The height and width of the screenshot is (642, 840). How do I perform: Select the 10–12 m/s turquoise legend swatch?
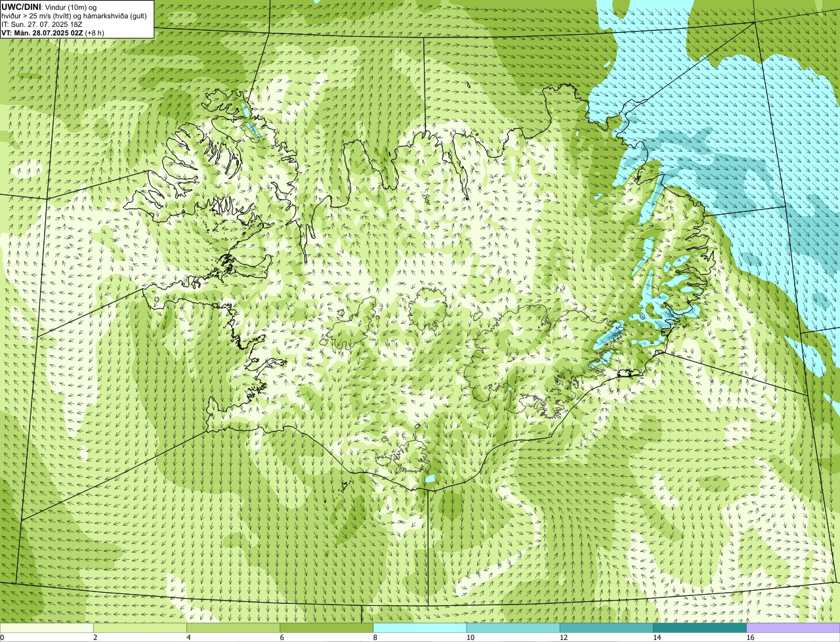(x=513, y=628)
